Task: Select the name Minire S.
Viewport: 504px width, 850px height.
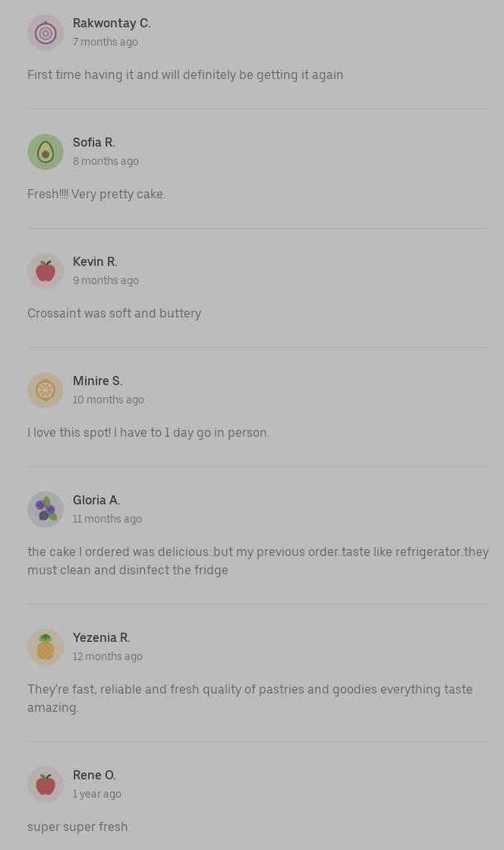Action: [x=97, y=381]
